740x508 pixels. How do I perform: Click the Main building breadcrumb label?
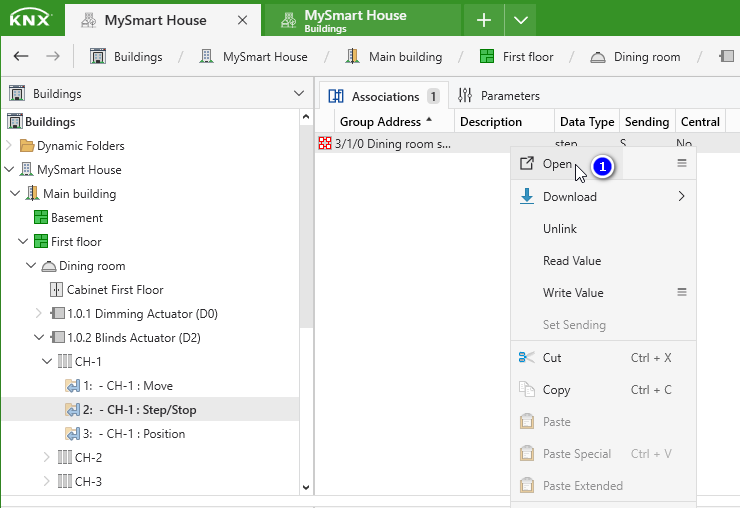(405, 57)
